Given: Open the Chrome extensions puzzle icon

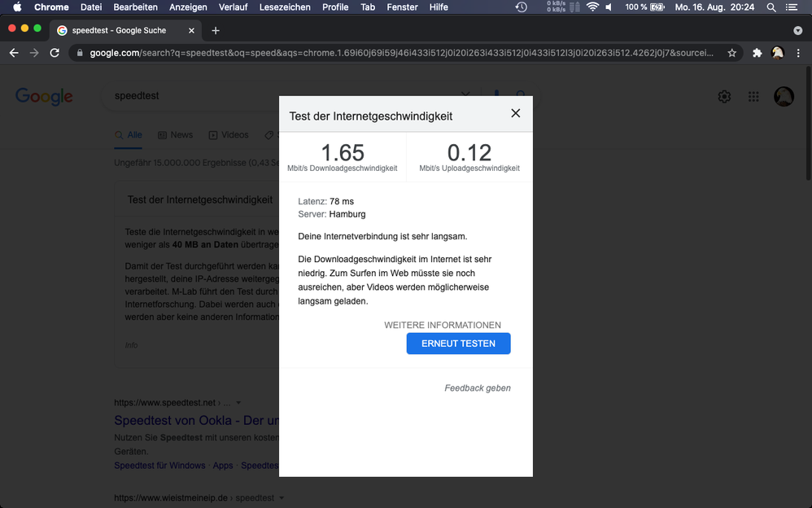Looking at the screenshot, I should [x=756, y=52].
